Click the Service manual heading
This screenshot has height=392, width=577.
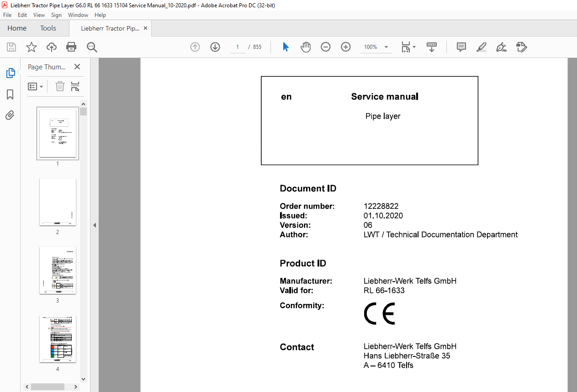pyautogui.click(x=385, y=97)
